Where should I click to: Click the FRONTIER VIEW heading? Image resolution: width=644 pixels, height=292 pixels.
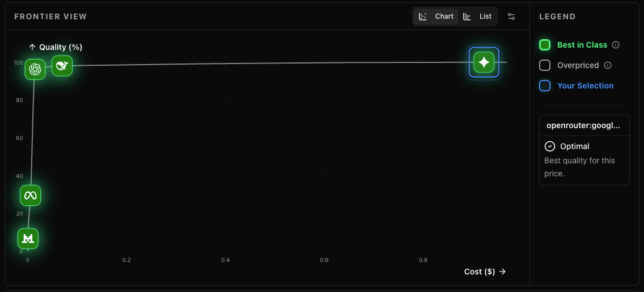(x=50, y=17)
